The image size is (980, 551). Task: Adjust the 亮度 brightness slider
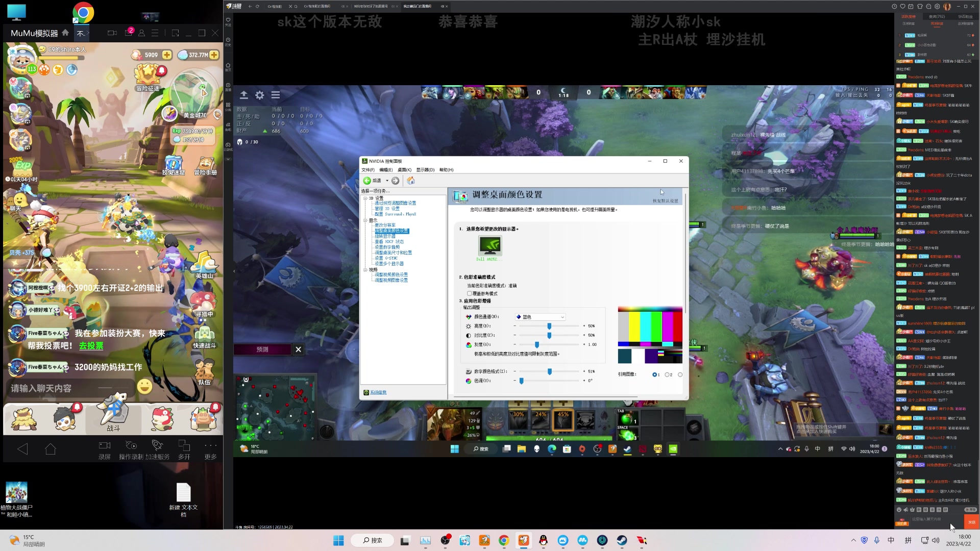(x=549, y=326)
